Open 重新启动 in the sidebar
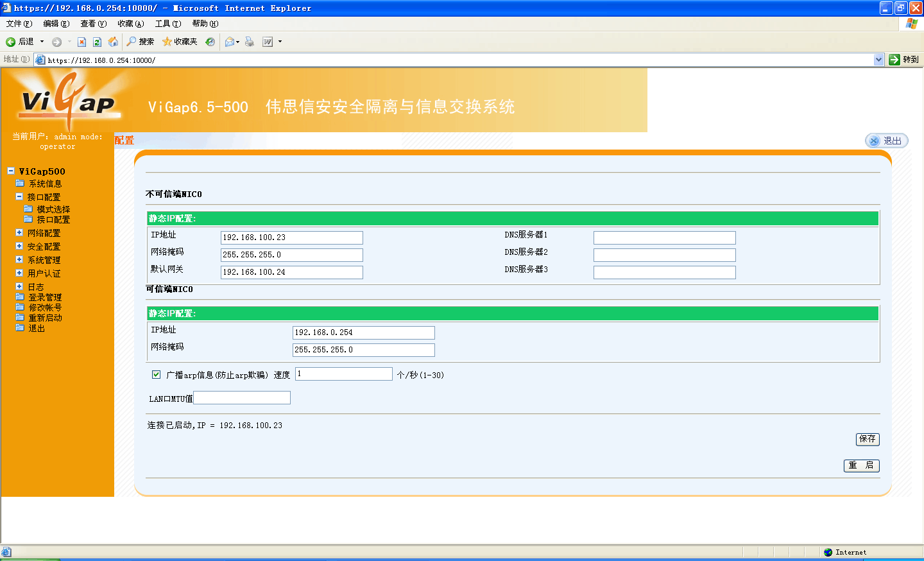The height and width of the screenshot is (561, 924). [x=45, y=318]
